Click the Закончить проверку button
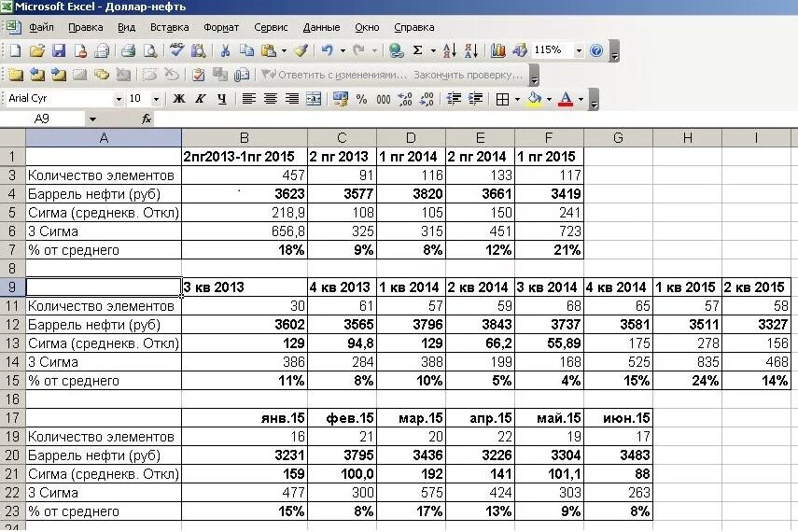Screen dimensions: 798x532 pyautogui.click(x=468, y=75)
